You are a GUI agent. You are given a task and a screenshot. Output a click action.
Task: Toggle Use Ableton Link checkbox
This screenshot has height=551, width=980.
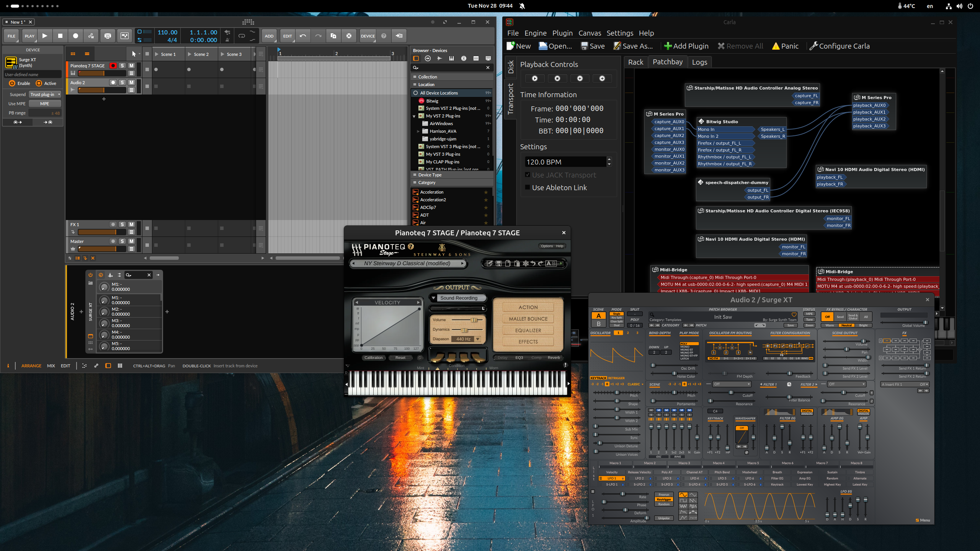click(526, 187)
